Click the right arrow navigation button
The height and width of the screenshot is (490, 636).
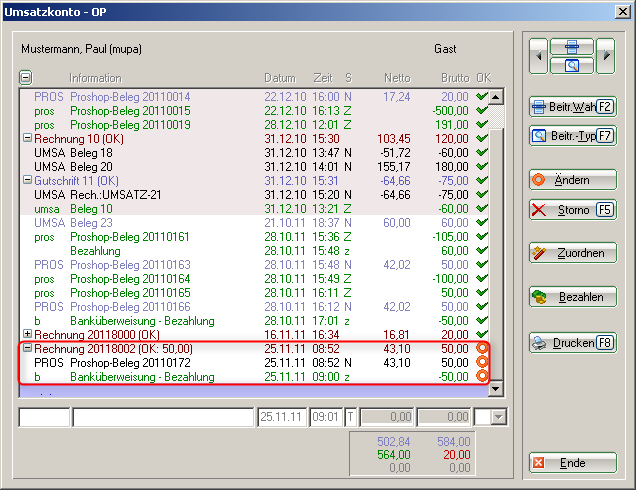tap(605, 57)
